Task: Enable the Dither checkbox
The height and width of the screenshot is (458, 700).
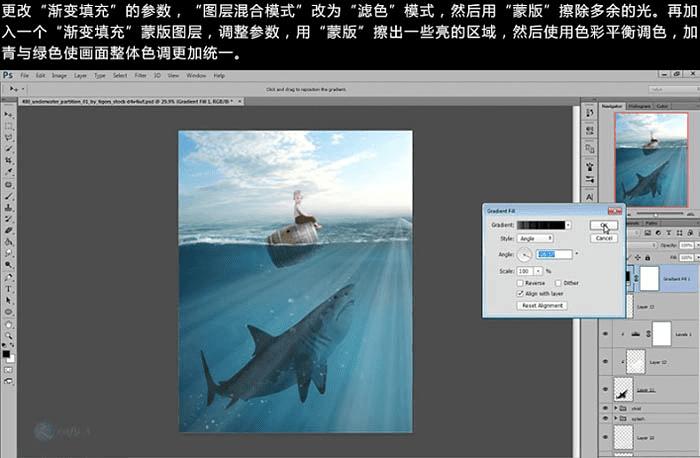Action: pyautogui.click(x=556, y=283)
